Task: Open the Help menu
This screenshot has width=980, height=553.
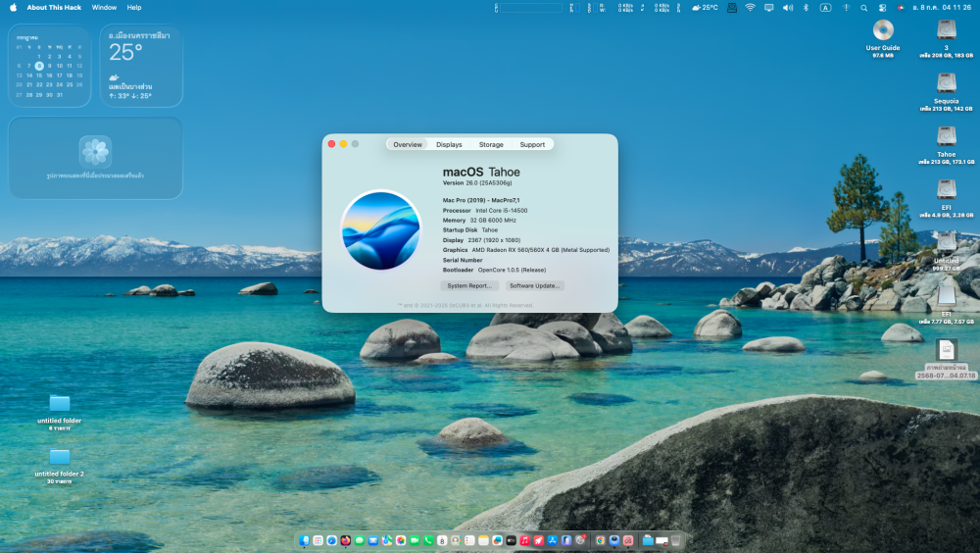Action: point(133,8)
